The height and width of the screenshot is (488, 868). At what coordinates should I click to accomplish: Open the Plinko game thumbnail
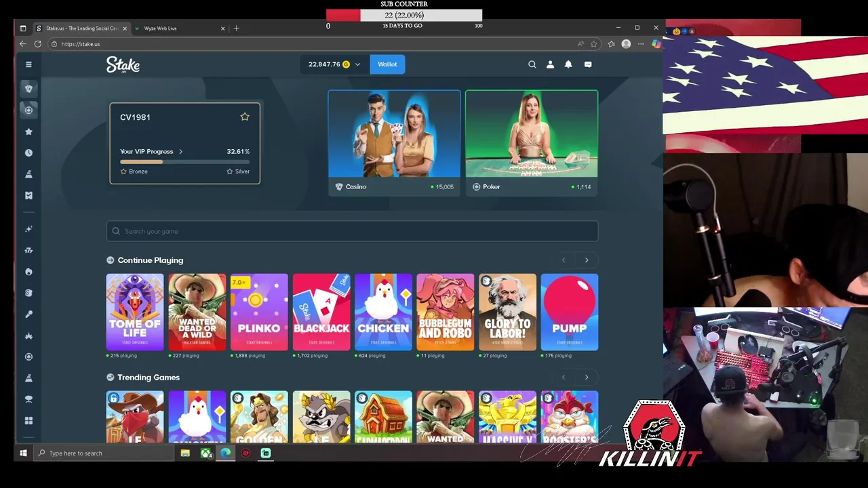(259, 312)
